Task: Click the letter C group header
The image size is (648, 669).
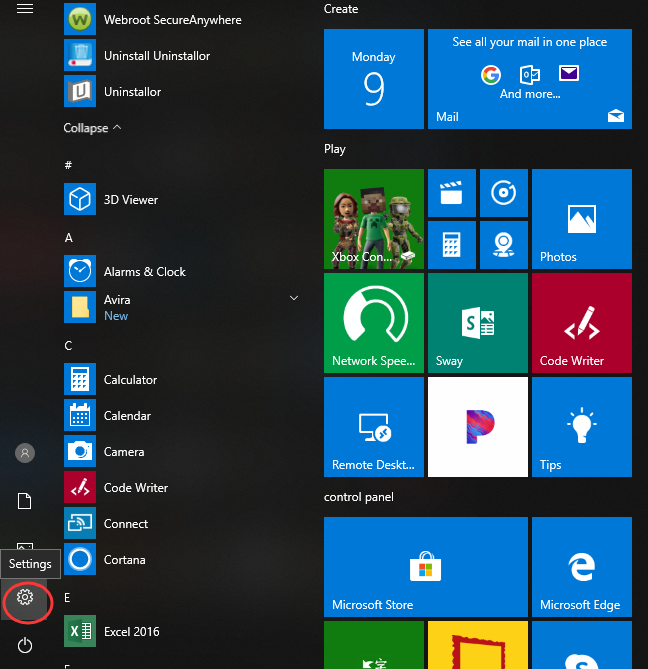Action: 68,346
